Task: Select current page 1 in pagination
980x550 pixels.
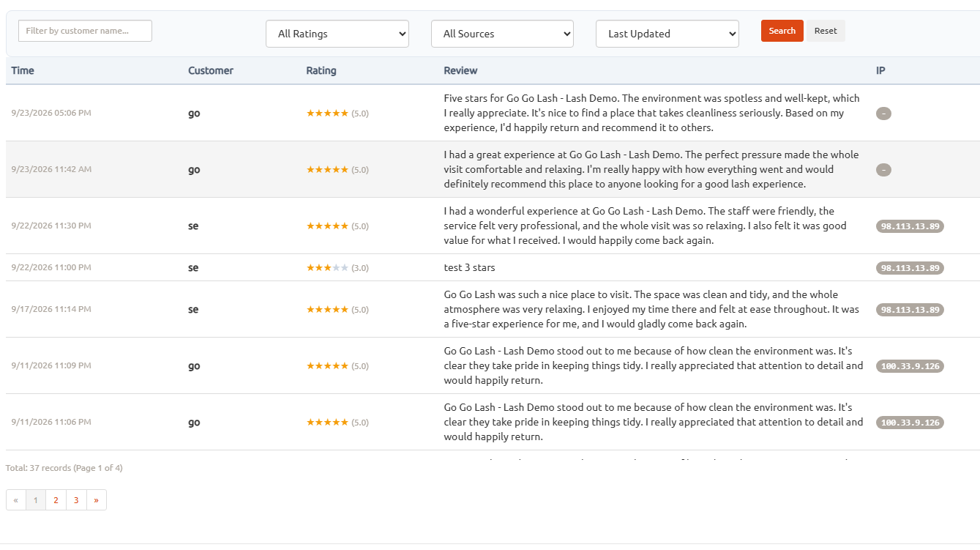Action: [x=36, y=500]
